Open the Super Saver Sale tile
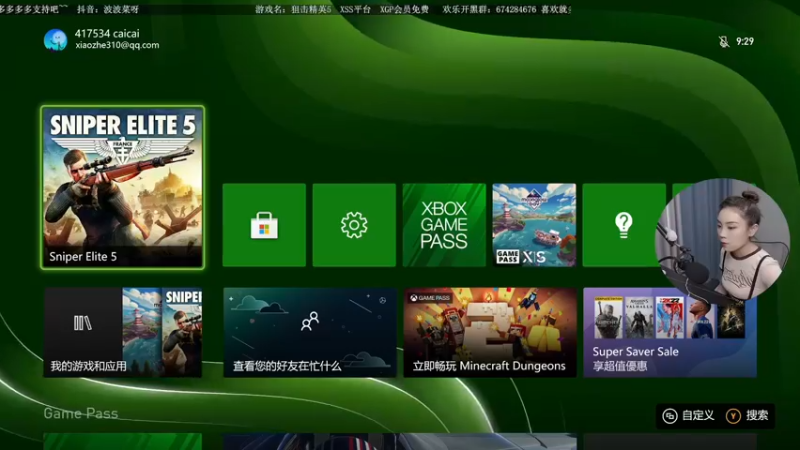Screen dimensions: 800x450 coord(670,333)
